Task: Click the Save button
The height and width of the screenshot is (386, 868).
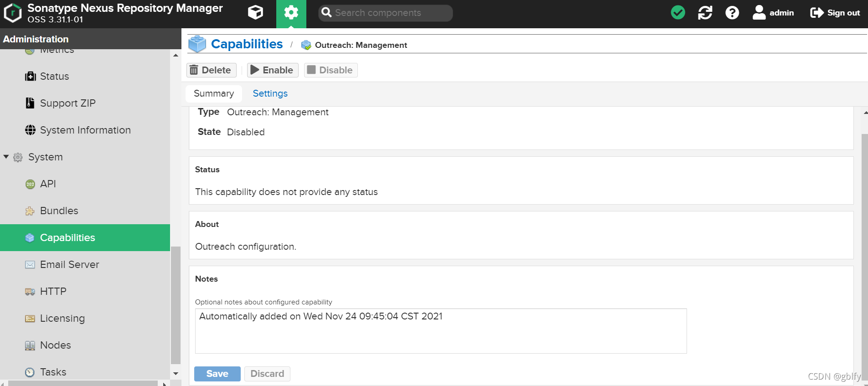Action: coord(217,374)
